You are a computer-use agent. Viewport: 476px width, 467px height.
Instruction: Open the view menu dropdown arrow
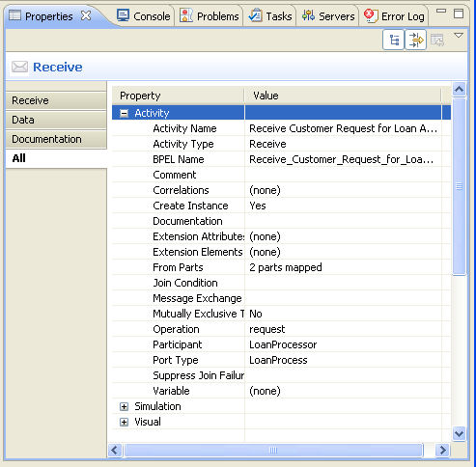(459, 35)
